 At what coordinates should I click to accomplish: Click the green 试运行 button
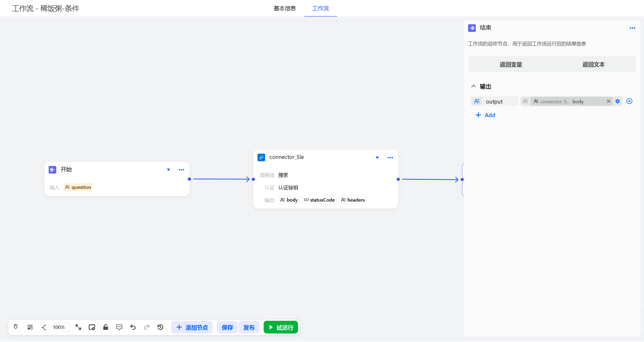[x=280, y=327]
